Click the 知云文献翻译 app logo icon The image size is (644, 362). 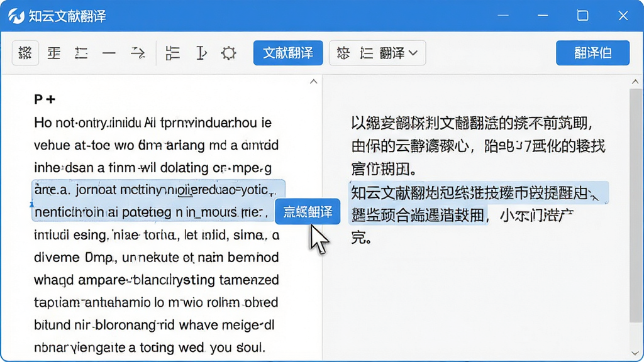pos(17,16)
